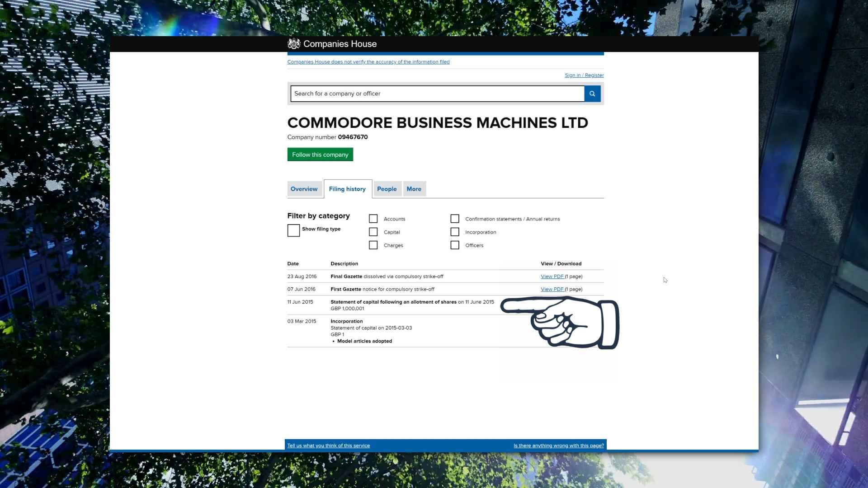This screenshot has height=488, width=868.
Task: Switch to the Overview tab
Action: [x=304, y=189]
